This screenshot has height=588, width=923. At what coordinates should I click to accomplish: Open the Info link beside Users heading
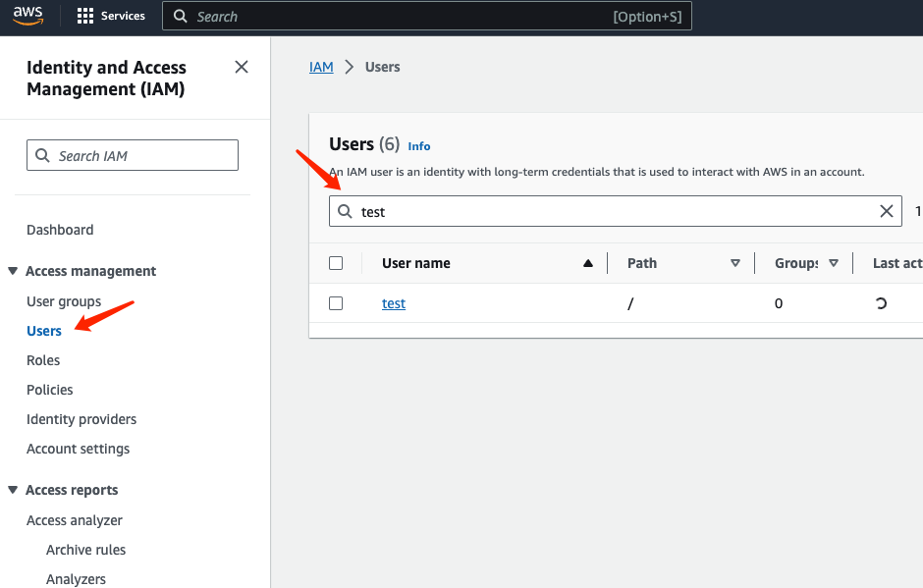click(419, 146)
